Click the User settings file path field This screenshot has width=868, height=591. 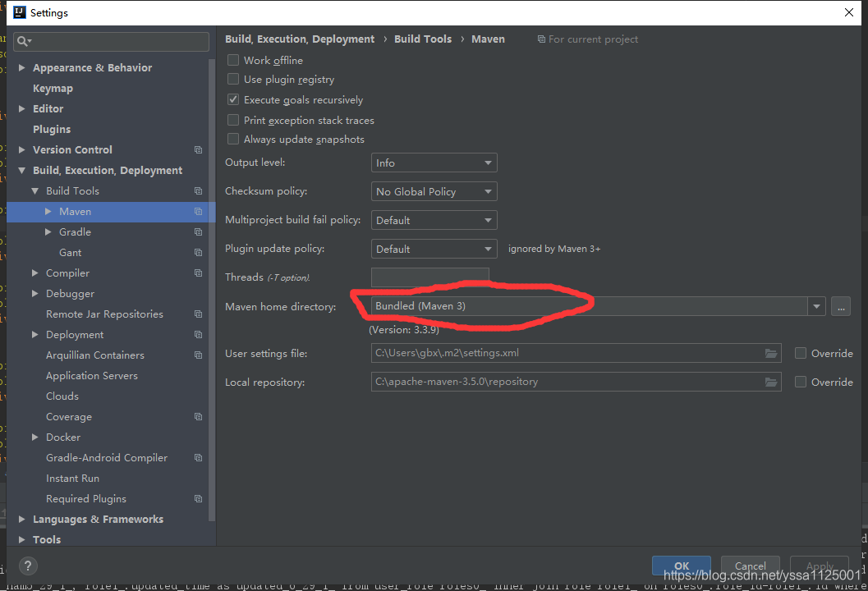[x=576, y=353]
